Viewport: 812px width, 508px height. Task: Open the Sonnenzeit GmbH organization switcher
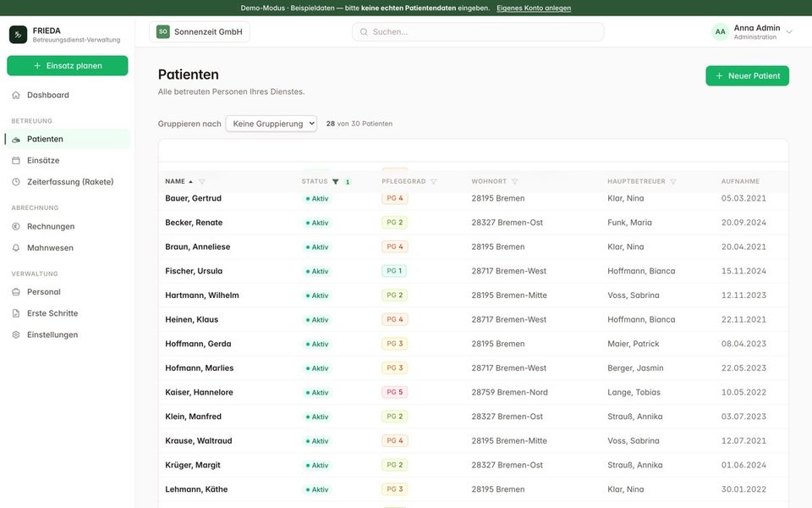(200, 31)
